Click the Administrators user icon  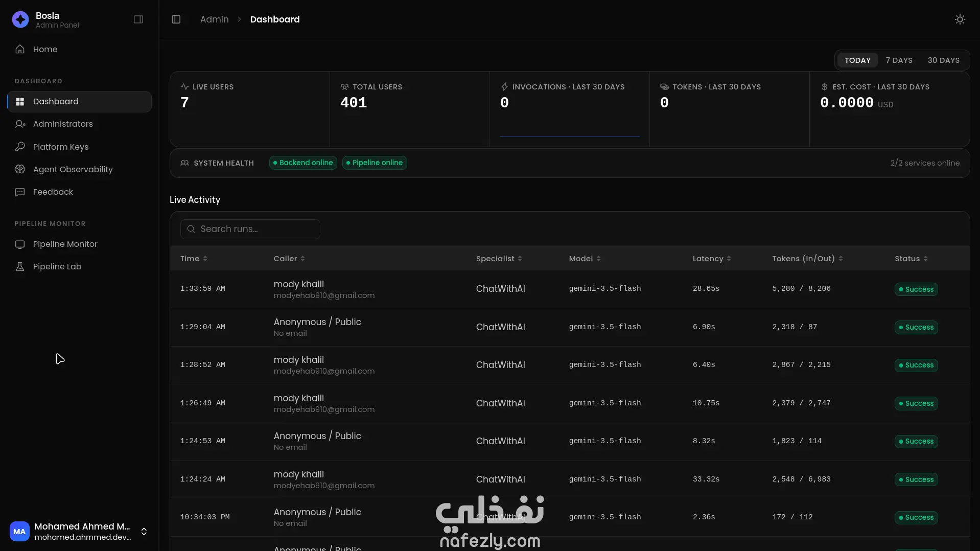click(20, 124)
